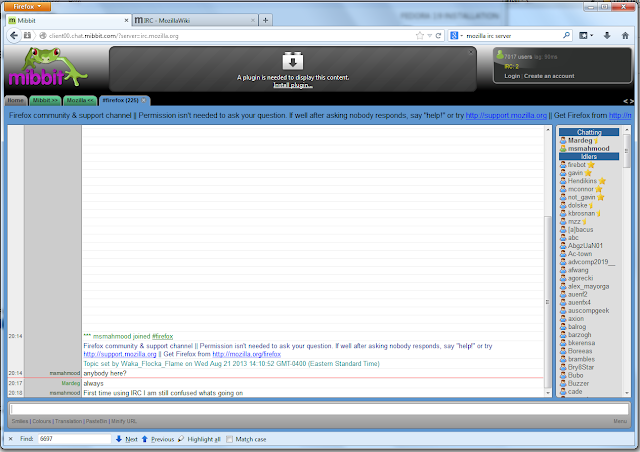
Task: Close the plugin notification box
Action: pyautogui.click(x=470, y=52)
